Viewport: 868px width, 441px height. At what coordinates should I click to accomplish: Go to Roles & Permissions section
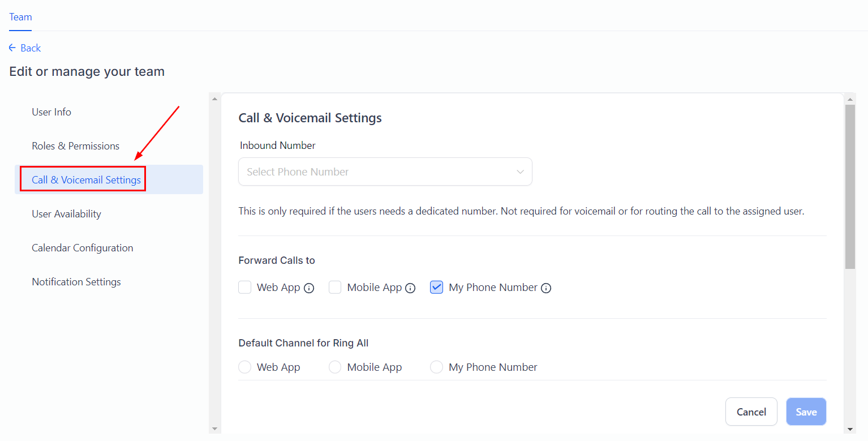(x=75, y=146)
